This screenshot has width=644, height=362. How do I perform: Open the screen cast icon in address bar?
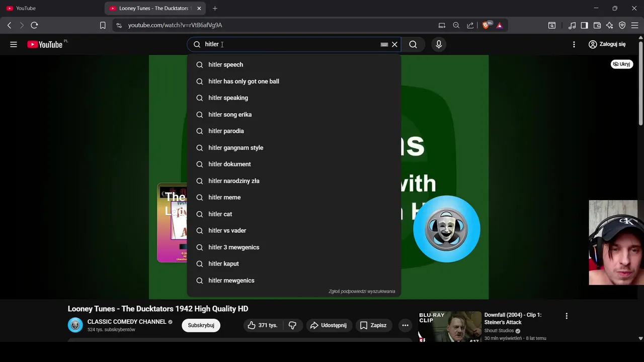[x=442, y=25]
